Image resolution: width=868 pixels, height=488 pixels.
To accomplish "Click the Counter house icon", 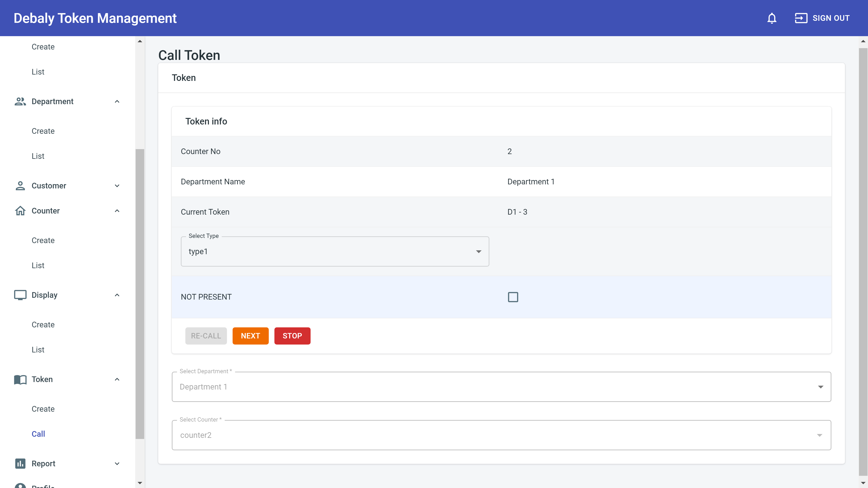I will click(x=20, y=211).
